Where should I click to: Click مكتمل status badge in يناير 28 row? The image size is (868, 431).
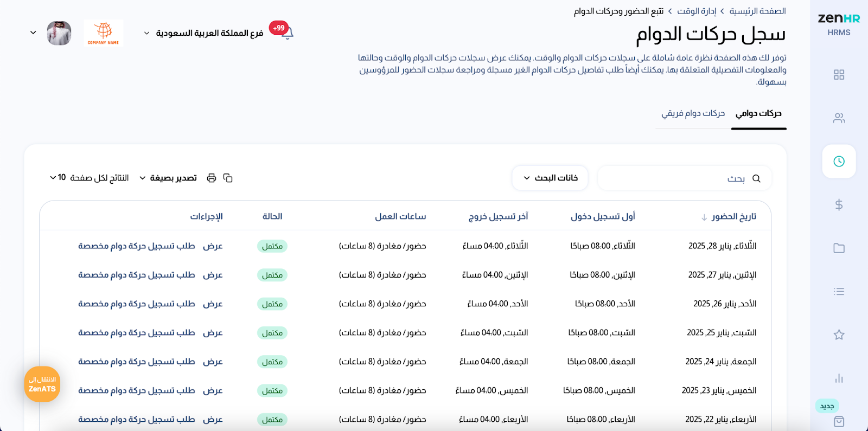[272, 246]
